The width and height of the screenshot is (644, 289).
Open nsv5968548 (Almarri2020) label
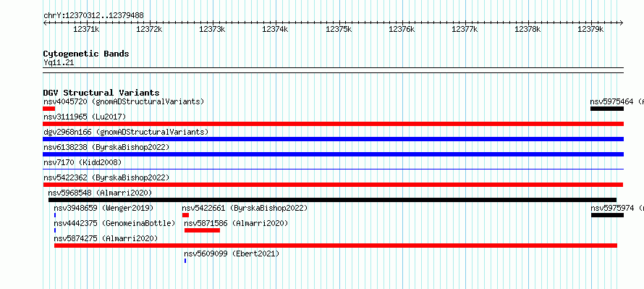point(100,193)
